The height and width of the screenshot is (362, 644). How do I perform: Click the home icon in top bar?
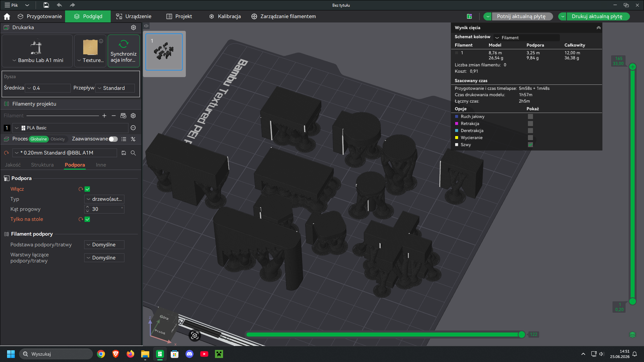7,16
